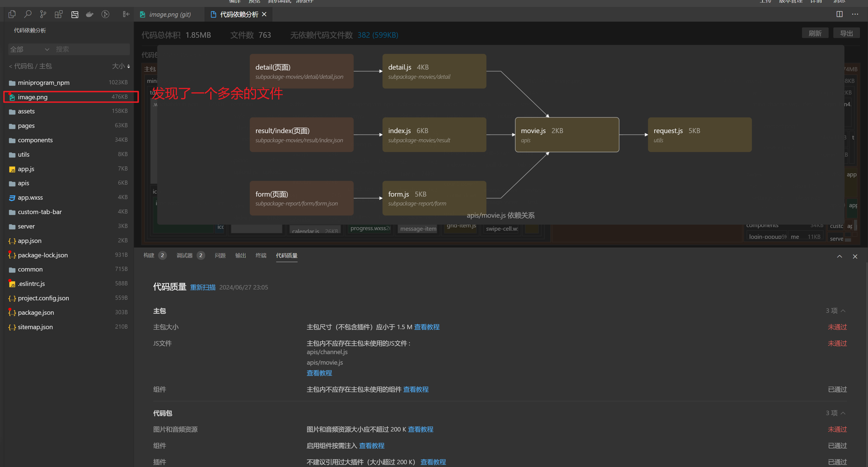Viewport: 868px width, 467px height.
Task: Switch to the 构建 panel tab
Action: 149,255
